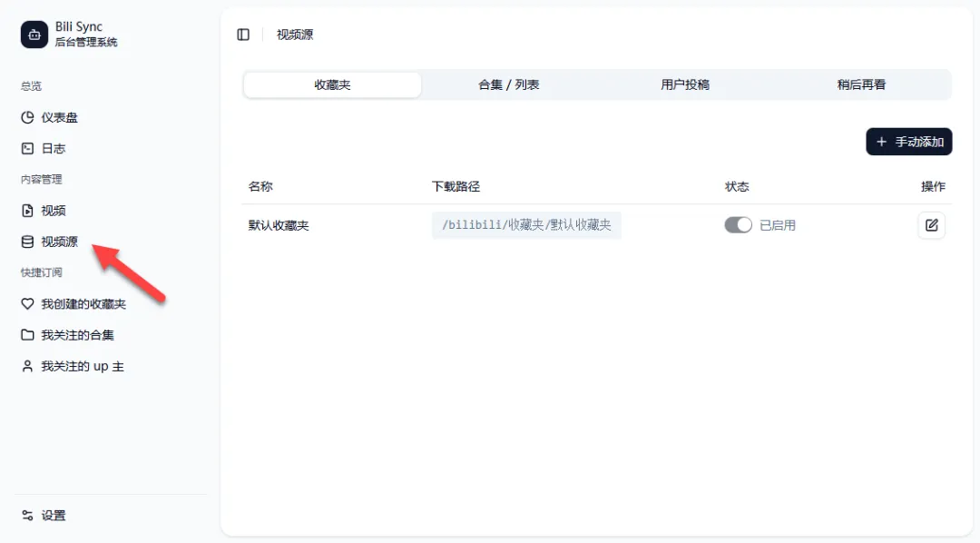Click the 视频源 database icon
980x543 pixels.
[x=27, y=242]
